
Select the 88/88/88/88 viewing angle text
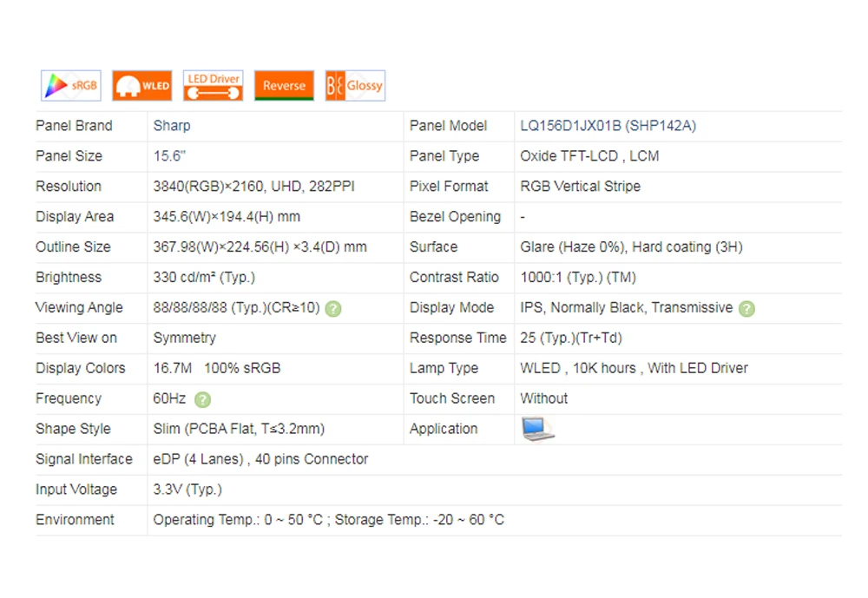[x=236, y=308]
